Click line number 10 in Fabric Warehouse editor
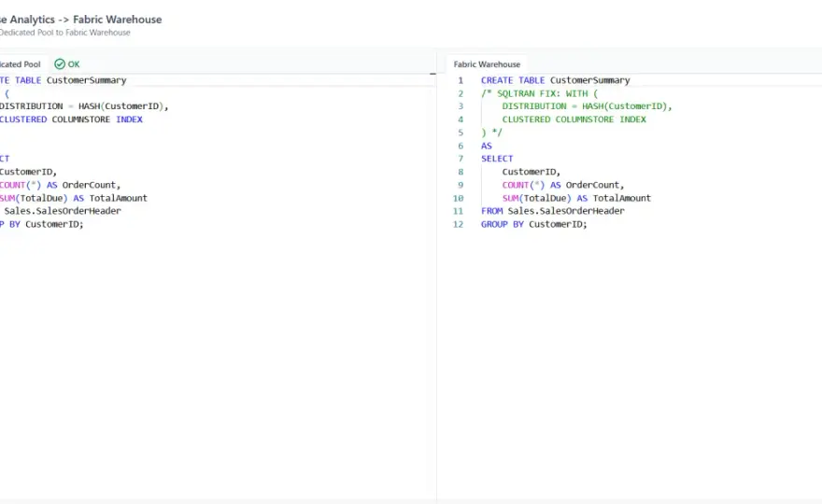The image size is (822, 504). click(459, 198)
